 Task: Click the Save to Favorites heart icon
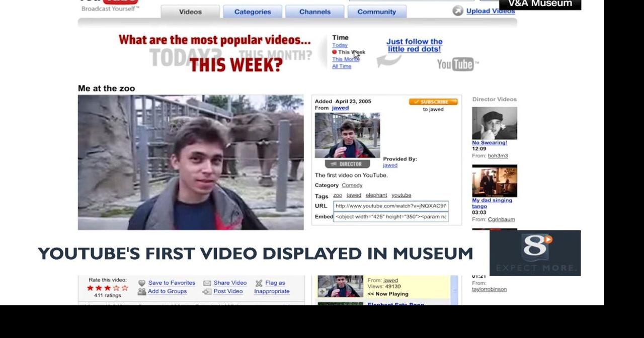(141, 283)
